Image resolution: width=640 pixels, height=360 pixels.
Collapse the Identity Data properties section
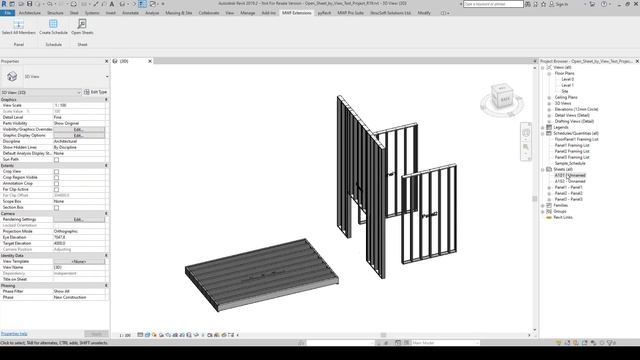pyautogui.click(x=107, y=256)
